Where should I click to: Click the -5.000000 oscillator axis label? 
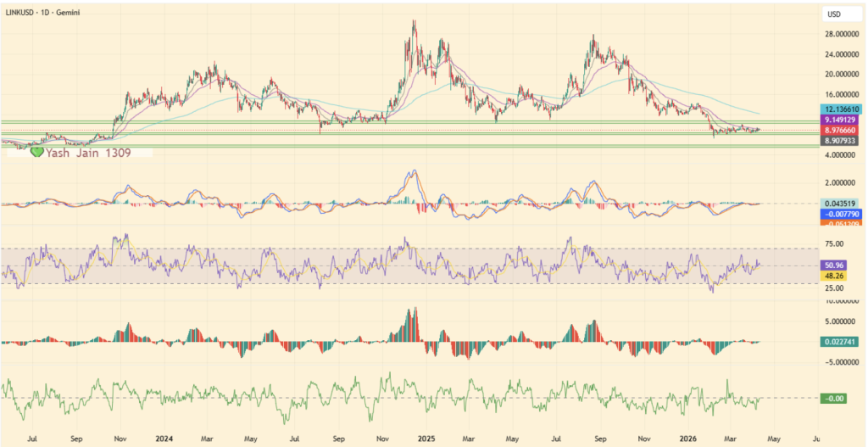tap(841, 362)
